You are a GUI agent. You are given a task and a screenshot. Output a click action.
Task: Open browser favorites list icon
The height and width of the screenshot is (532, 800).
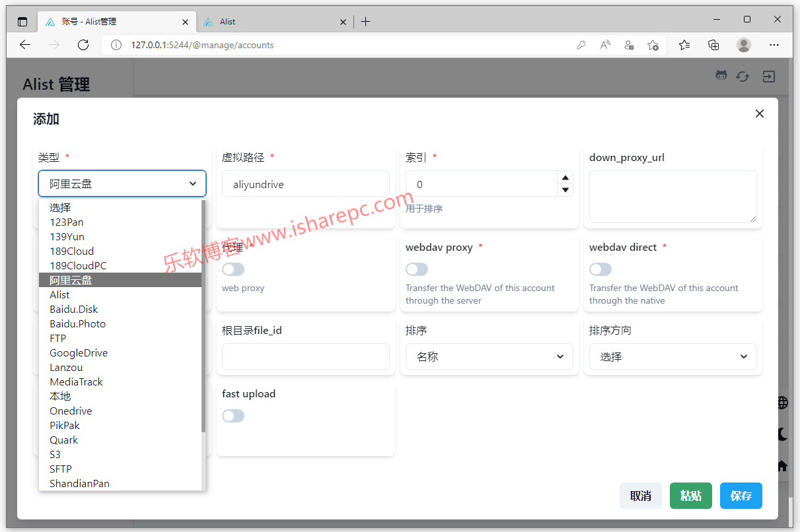(x=684, y=45)
